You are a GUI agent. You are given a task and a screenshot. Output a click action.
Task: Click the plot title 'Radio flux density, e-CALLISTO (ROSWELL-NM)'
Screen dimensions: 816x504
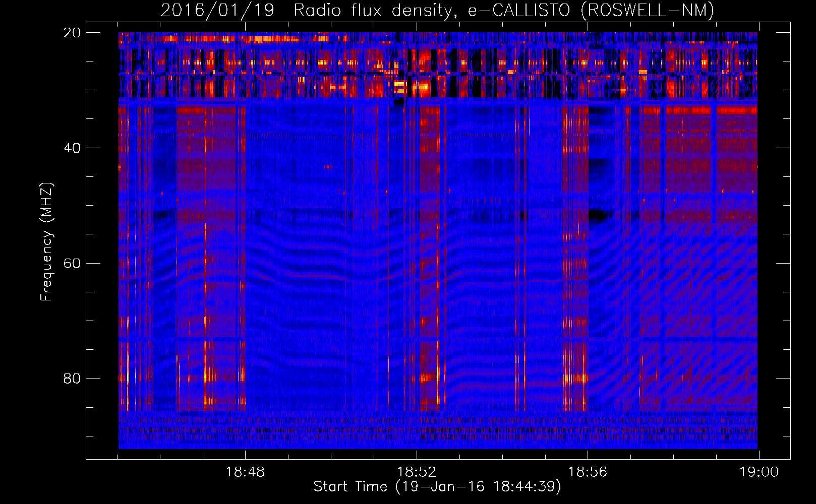click(504, 10)
